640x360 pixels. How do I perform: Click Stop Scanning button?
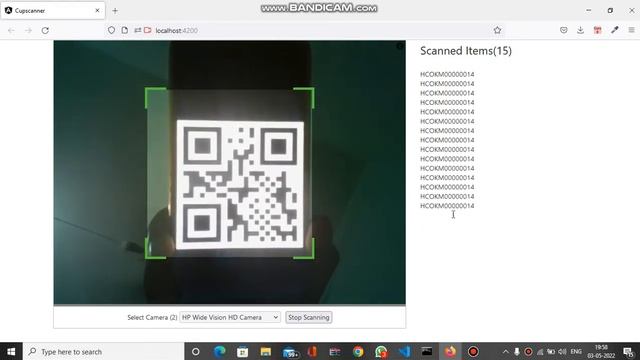coord(309,317)
